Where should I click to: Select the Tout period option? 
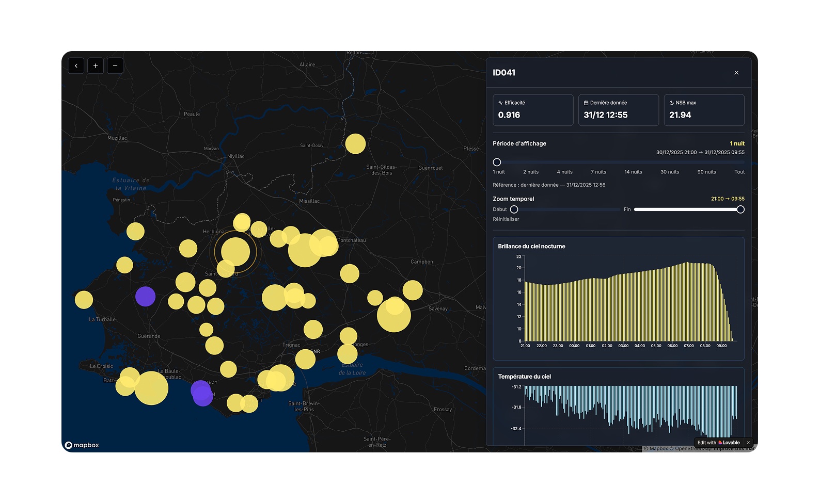coord(739,172)
